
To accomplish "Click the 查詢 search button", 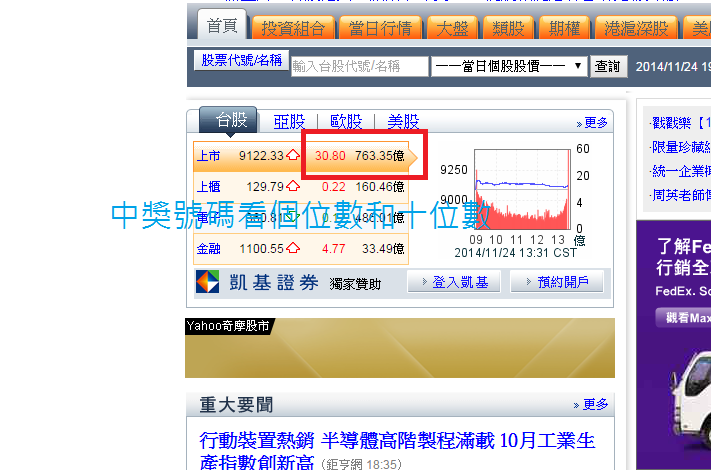I will pyautogui.click(x=607, y=67).
